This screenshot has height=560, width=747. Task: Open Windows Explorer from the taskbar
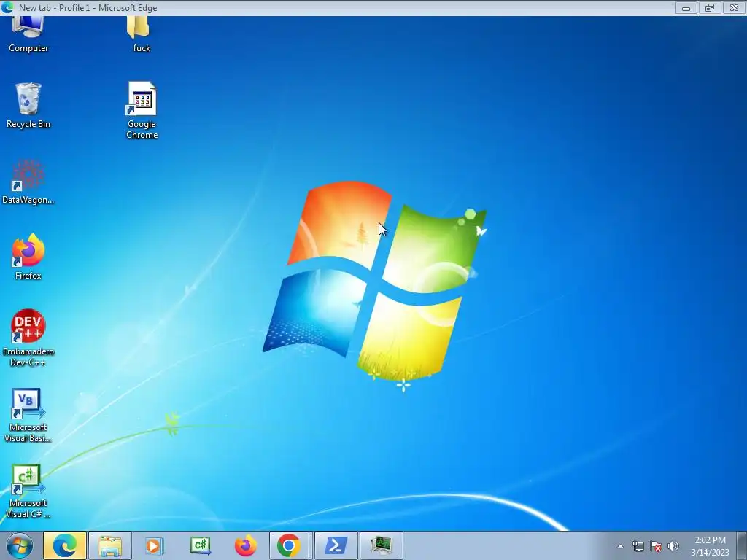tap(110, 545)
